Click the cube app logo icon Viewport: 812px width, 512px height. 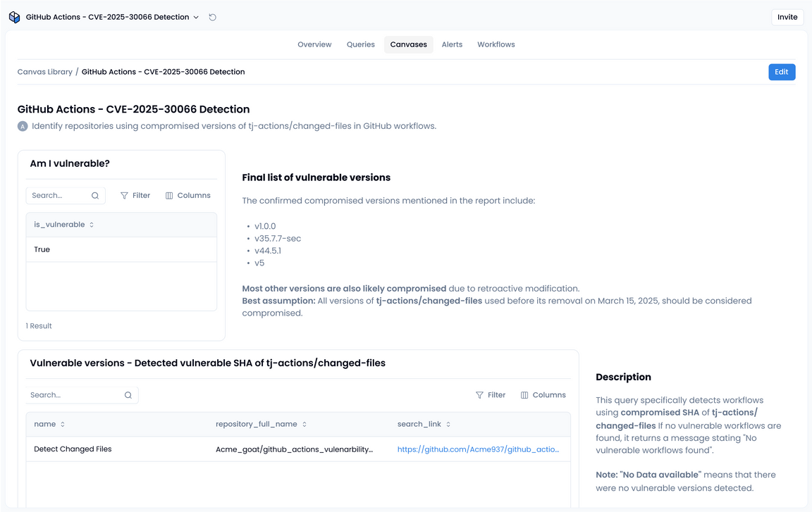point(15,17)
